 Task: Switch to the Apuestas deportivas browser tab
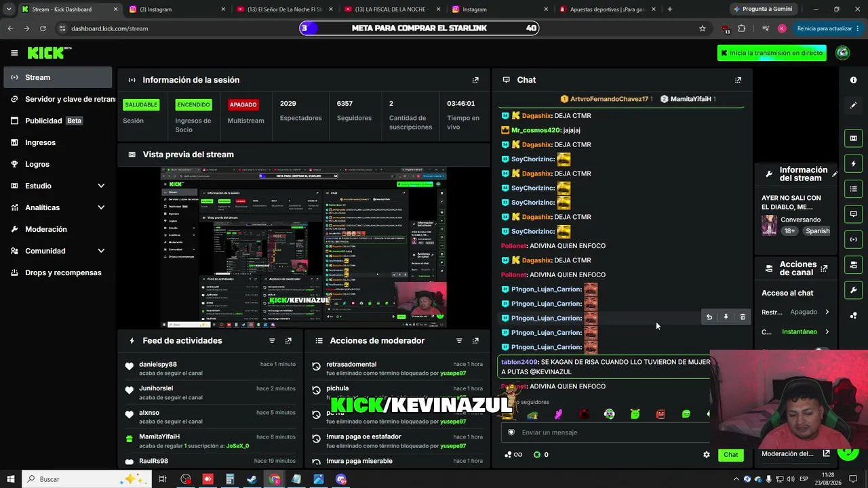[x=606, y=9]
